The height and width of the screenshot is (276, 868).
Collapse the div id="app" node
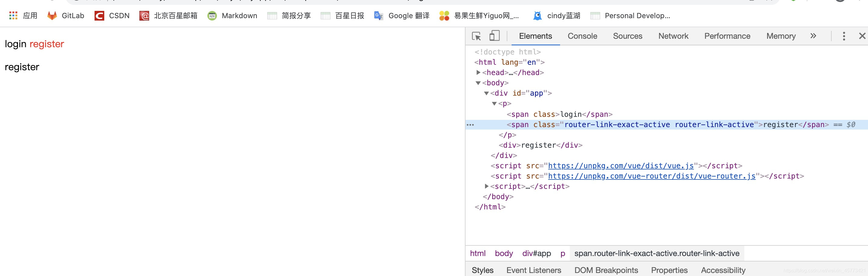pyautogui.click(x=486, y=93)
